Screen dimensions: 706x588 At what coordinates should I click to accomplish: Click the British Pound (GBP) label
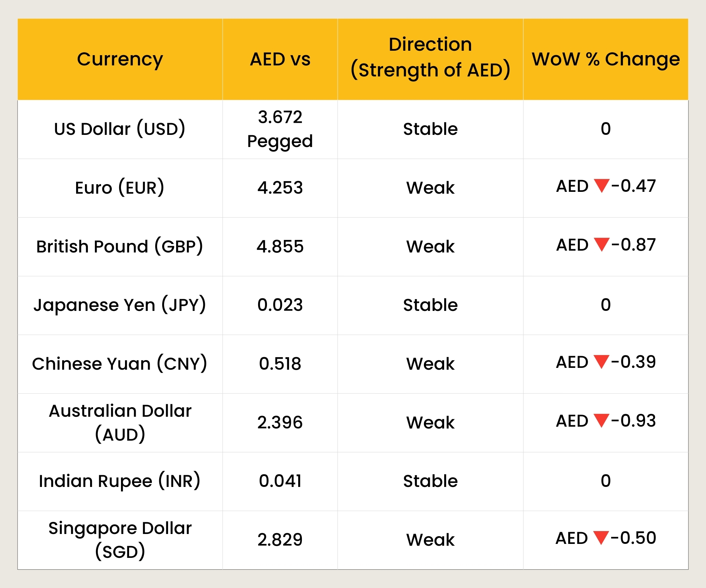click(x=119, y=246)
